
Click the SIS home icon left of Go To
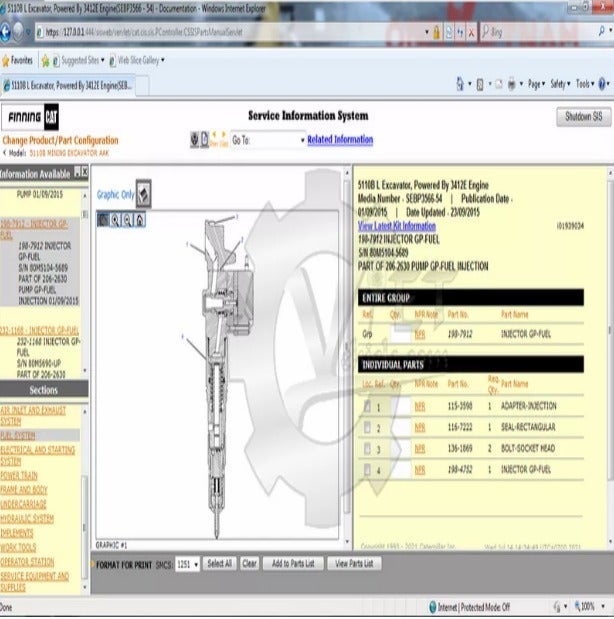pyautogui.click(x=194, y=139)
